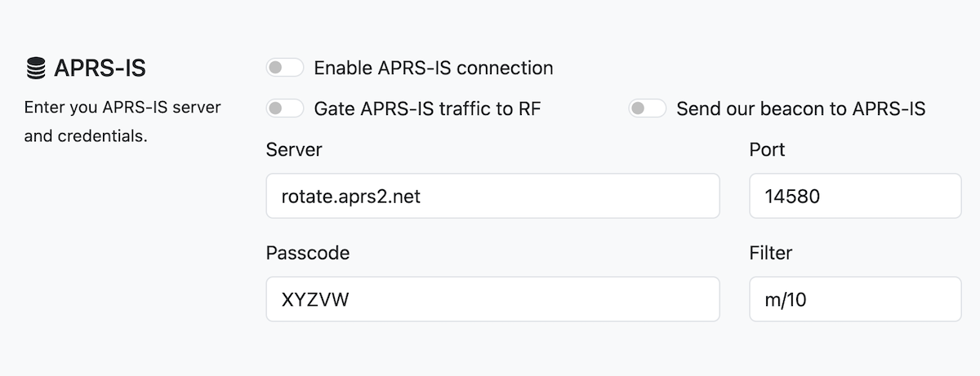
Task: Turn on Send our beacon to APRS-IS switch
Action: click(x=647, y=108)
